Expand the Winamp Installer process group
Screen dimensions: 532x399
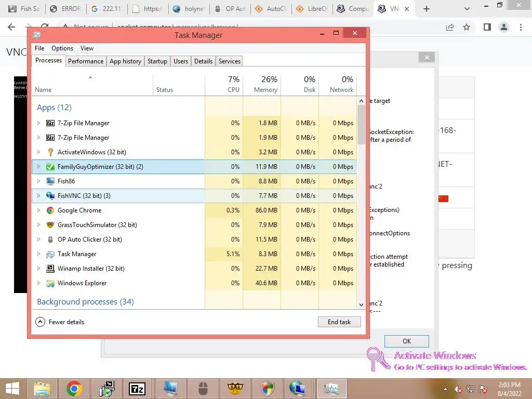tap(38, 269)
